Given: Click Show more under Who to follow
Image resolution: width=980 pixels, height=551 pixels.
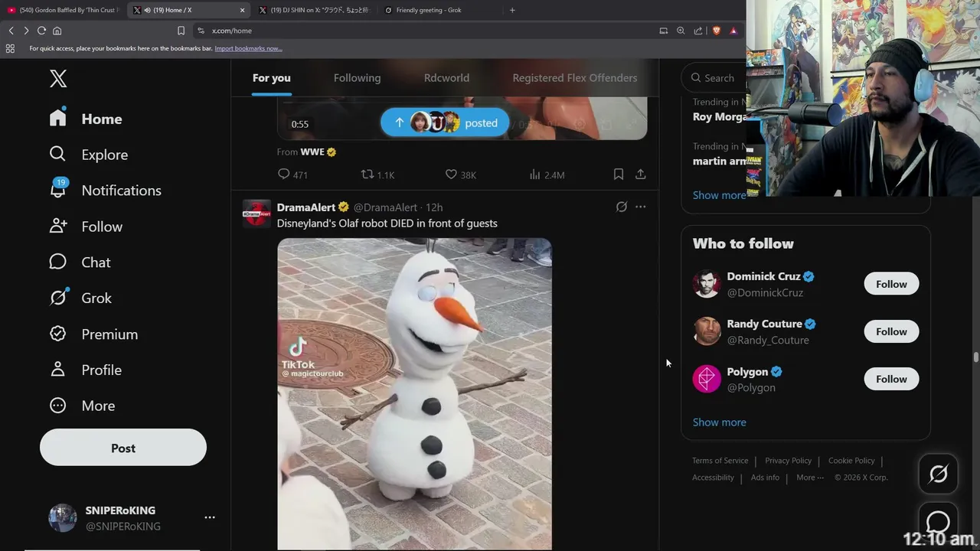Looking at the screenshot, I should click(719, 422).
